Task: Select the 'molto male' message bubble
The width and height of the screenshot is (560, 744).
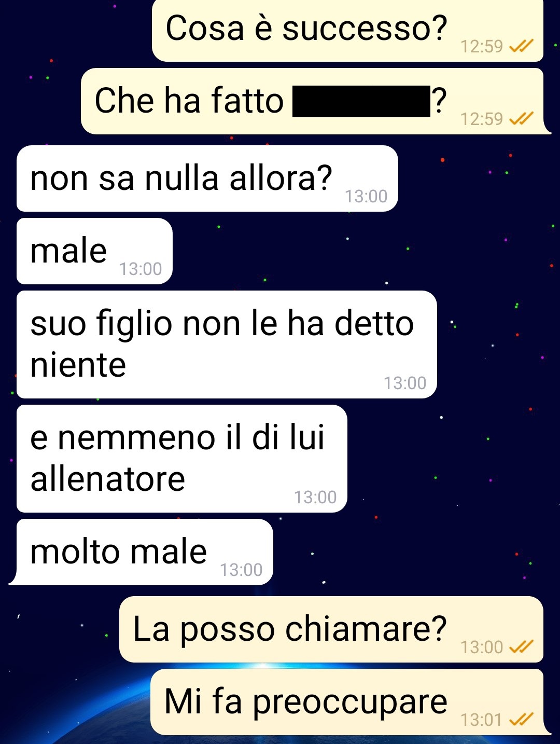Action: point(141,552)
